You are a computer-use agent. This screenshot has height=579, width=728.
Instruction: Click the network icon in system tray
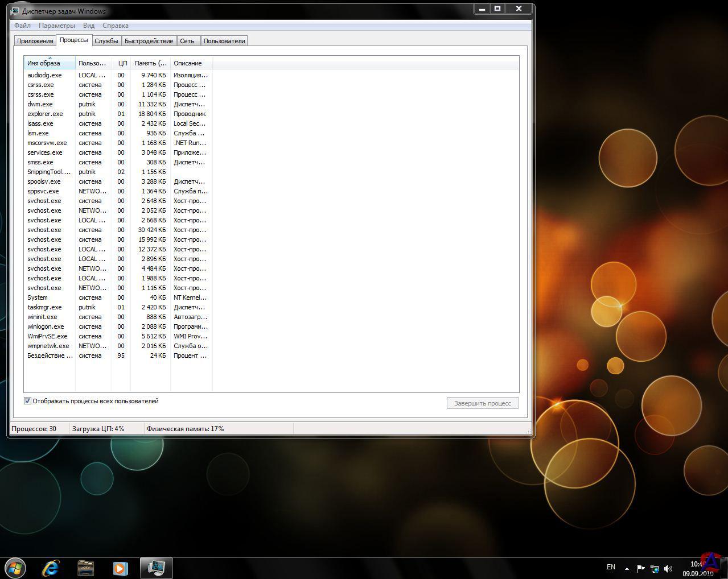655,568
